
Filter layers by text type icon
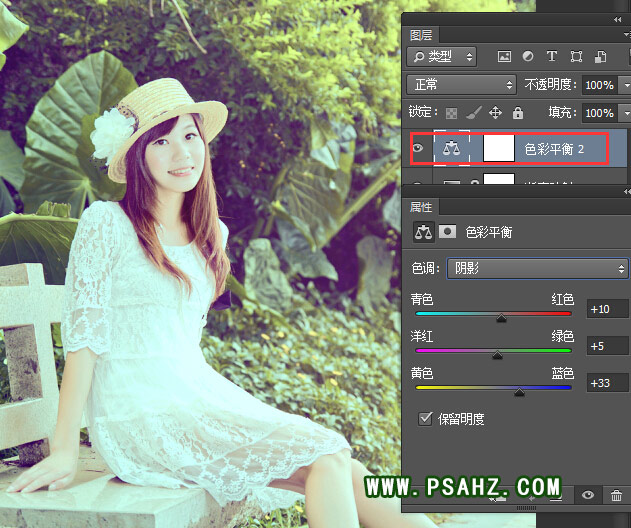click(x=552, y=57)
